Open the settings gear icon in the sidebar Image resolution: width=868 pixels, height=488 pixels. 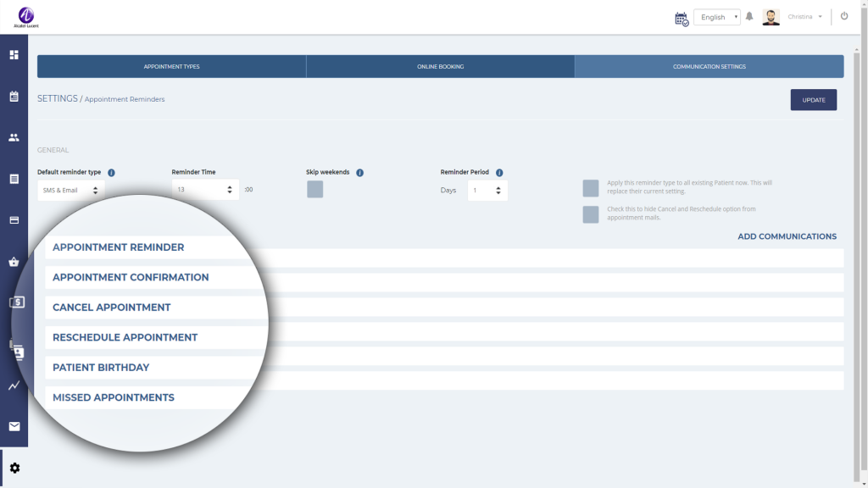[14, 468]
